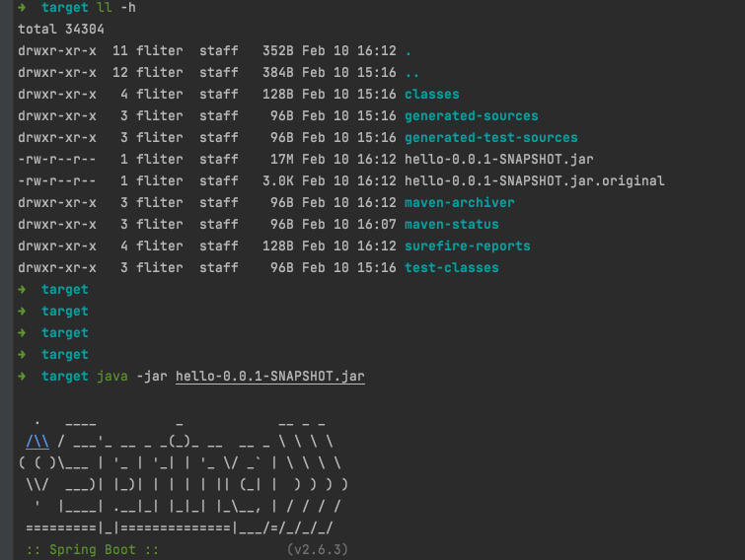Click the '(v2.6.3)' version text

pos(318,549)
